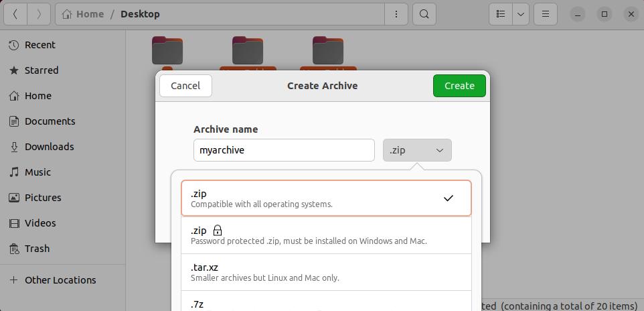The width and height of the screenshot is (644, 311).
Task: Click the Recent clock icon in sidebar
Action: pos(14,46)
